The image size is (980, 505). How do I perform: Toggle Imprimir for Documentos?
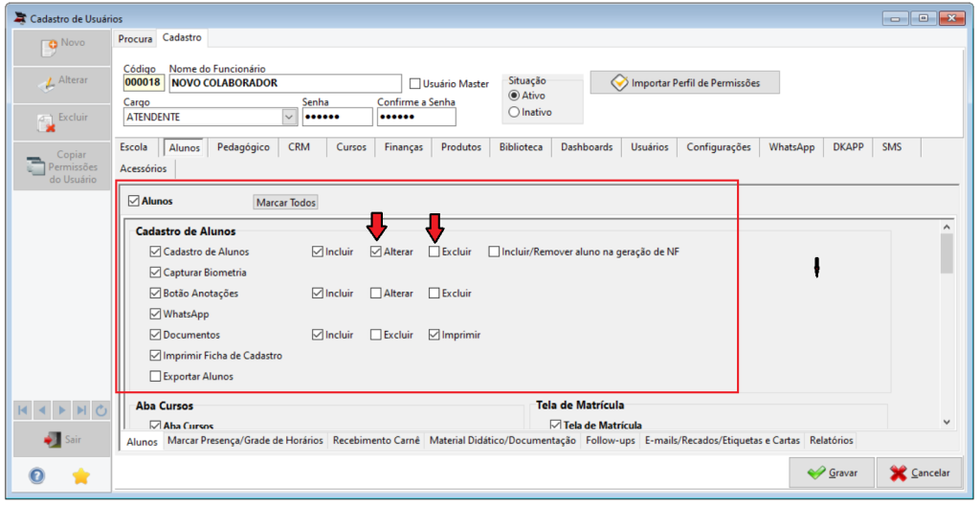point(434,335)
